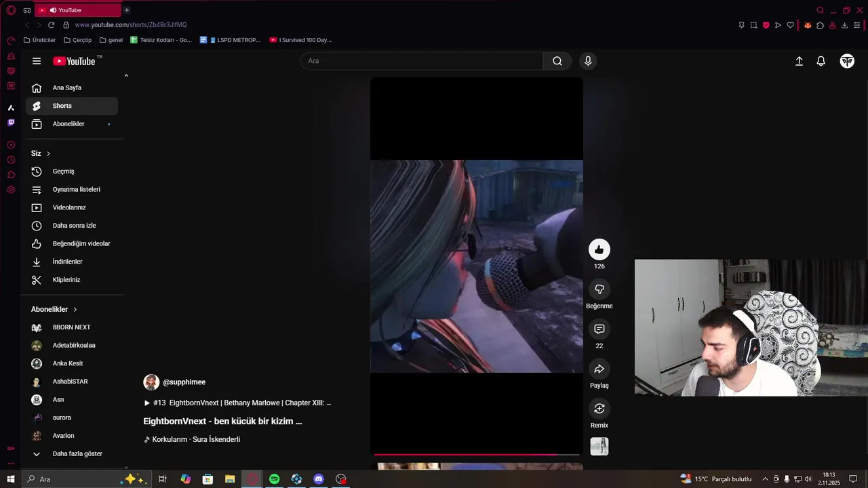868x488 pixels.
Task: Like the Short (126 likes)
Action: [x=599, y=249]
